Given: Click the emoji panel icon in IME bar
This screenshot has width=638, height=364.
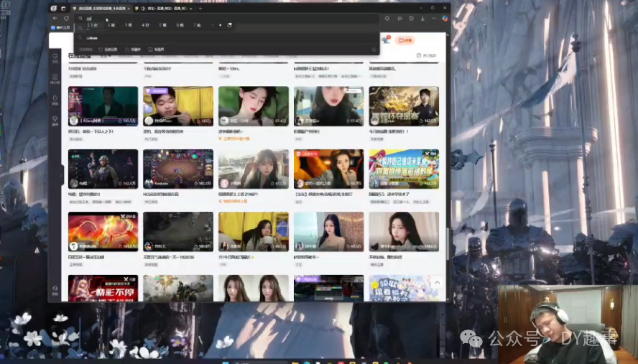Looking at the screenshot, I should pyautogui.click(x=229, y=25).
